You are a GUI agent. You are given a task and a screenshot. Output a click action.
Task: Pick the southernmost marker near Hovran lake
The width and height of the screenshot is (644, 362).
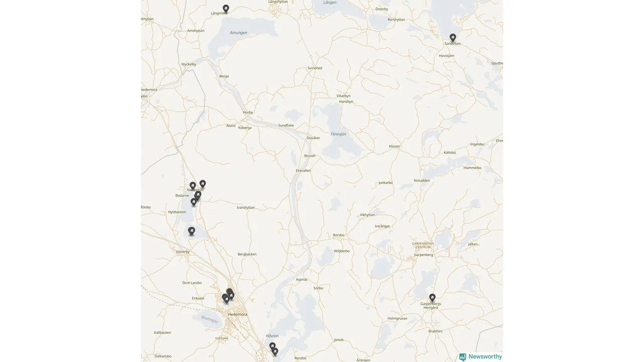pos(275,351)
